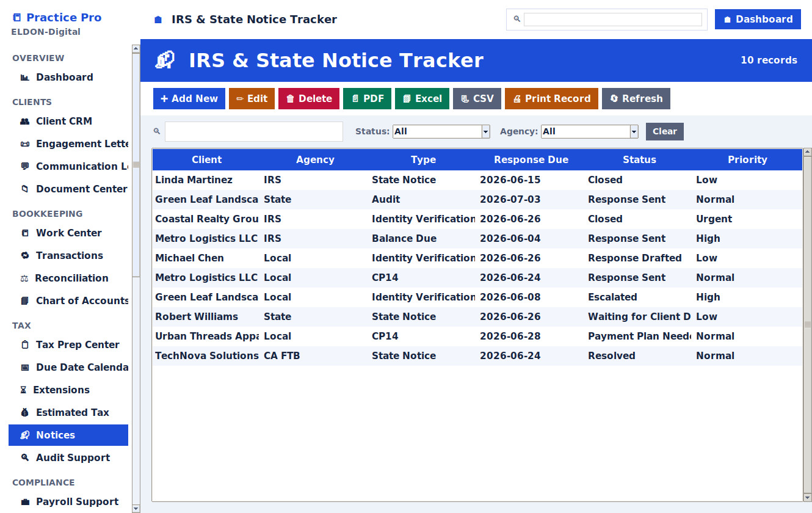Focus the table filter search field
This screenshot has width=812, height=513.
pyautogui.click(x=254, y=131)
